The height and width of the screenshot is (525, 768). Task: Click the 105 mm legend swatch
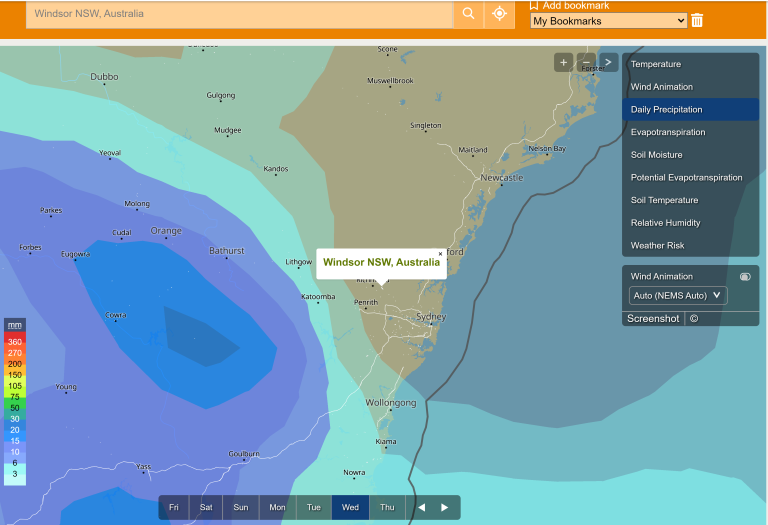click(15, 386)
